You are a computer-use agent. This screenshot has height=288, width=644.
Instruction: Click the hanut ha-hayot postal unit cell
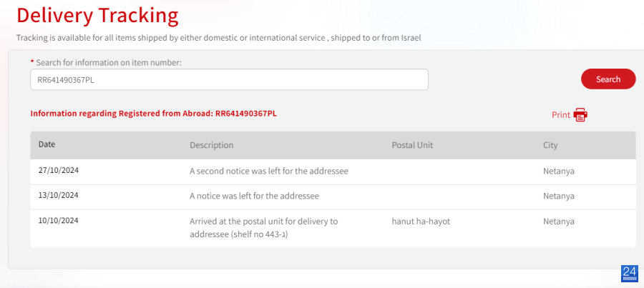421,222
